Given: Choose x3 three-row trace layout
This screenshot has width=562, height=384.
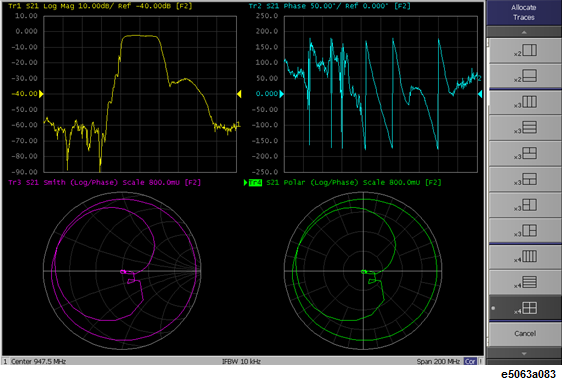Looking at the screenshot, I should pyautogui.click(x=525, y=128).
